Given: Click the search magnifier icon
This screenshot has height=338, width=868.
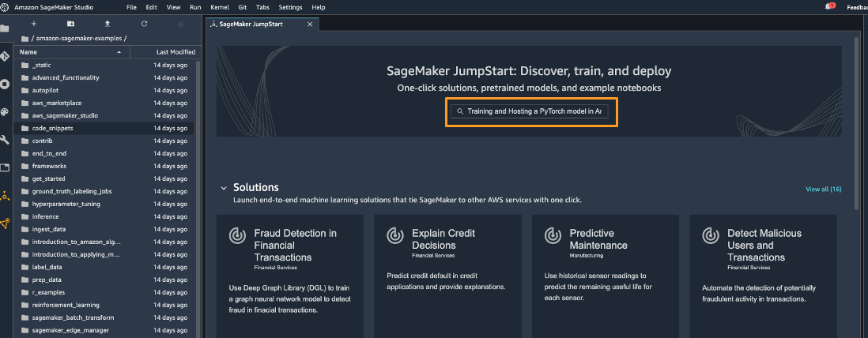Looking at the screenshot, I should (x=460, y=111).
